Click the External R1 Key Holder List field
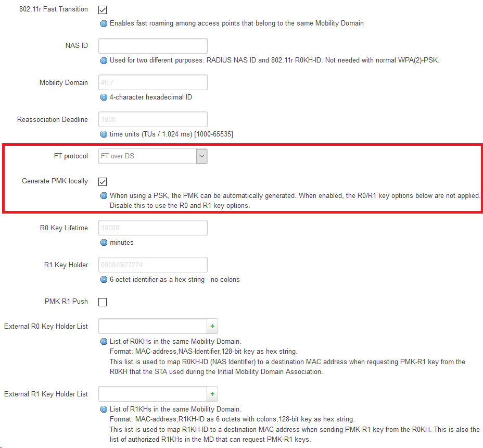 click(152, 394)
